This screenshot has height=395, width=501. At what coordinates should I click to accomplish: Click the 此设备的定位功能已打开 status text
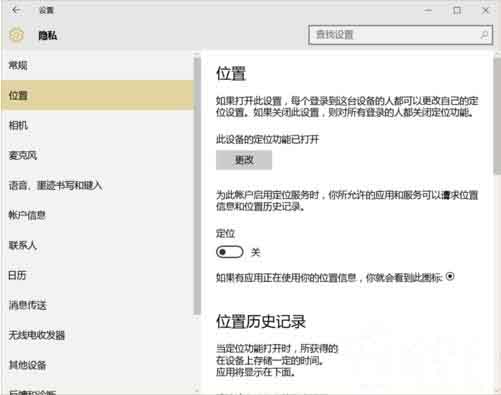[268, 139]
